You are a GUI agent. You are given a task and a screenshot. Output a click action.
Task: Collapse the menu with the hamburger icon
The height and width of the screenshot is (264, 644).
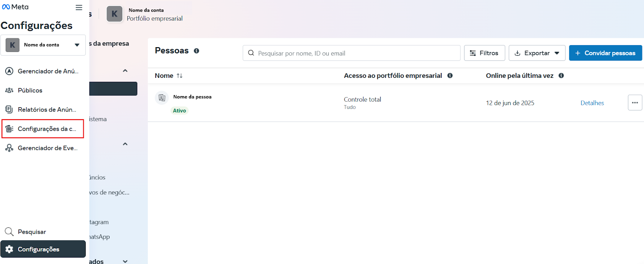79,8
